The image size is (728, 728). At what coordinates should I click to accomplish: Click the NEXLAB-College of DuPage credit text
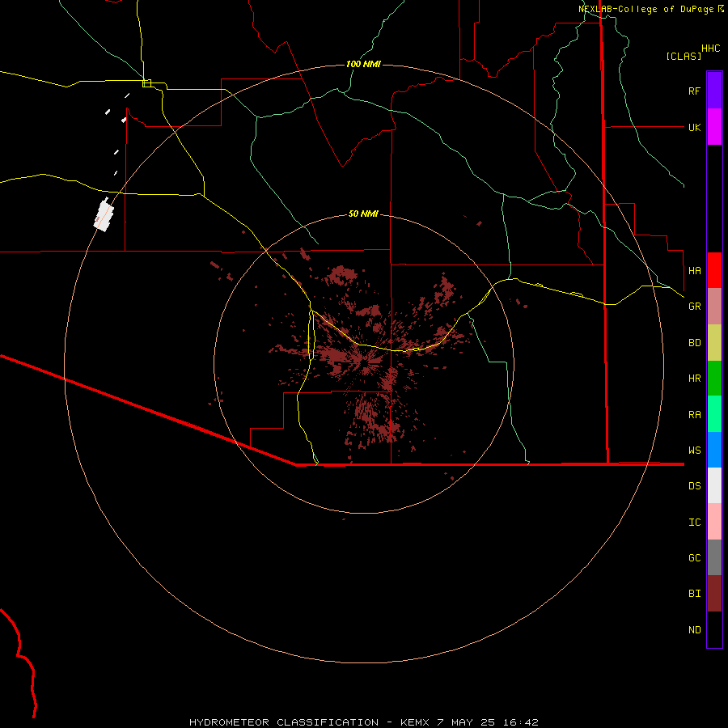pos(645,9)
